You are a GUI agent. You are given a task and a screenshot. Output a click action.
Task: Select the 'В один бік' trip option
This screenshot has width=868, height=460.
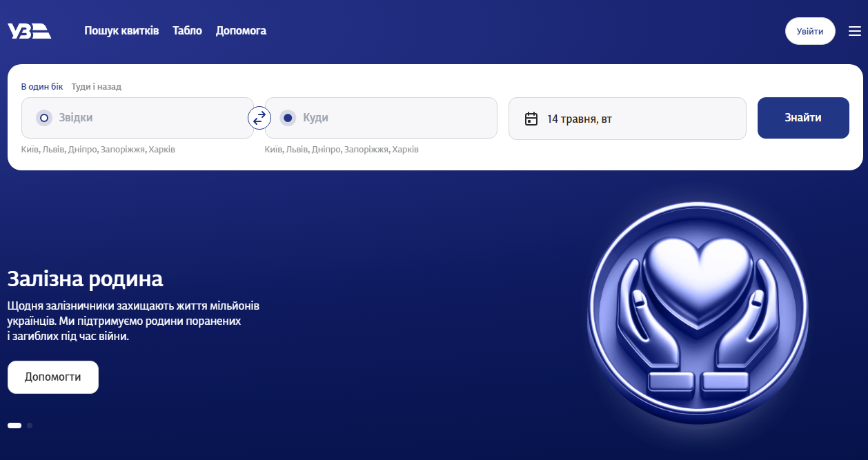pos(42,86)
